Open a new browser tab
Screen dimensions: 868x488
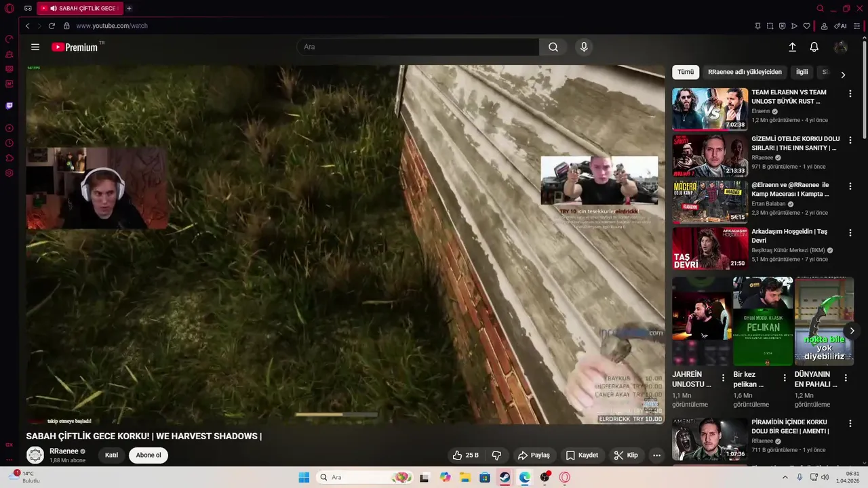(129, 8)
